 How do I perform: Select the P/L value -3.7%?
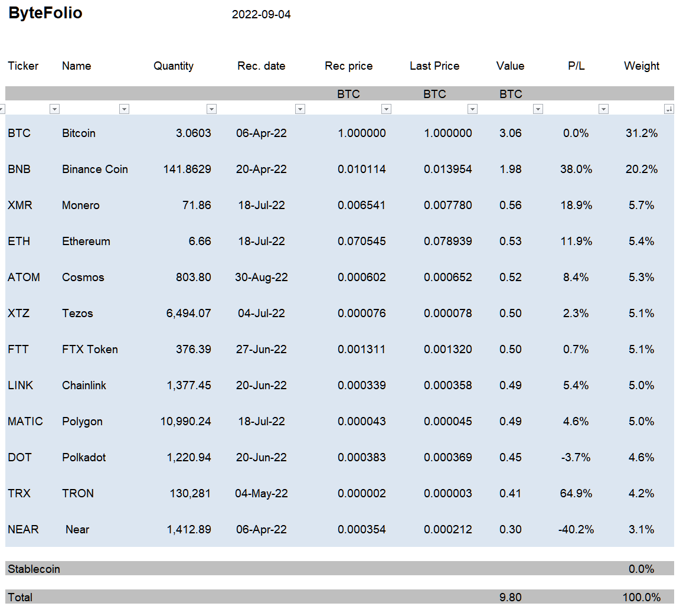click(x=576, y=458)
